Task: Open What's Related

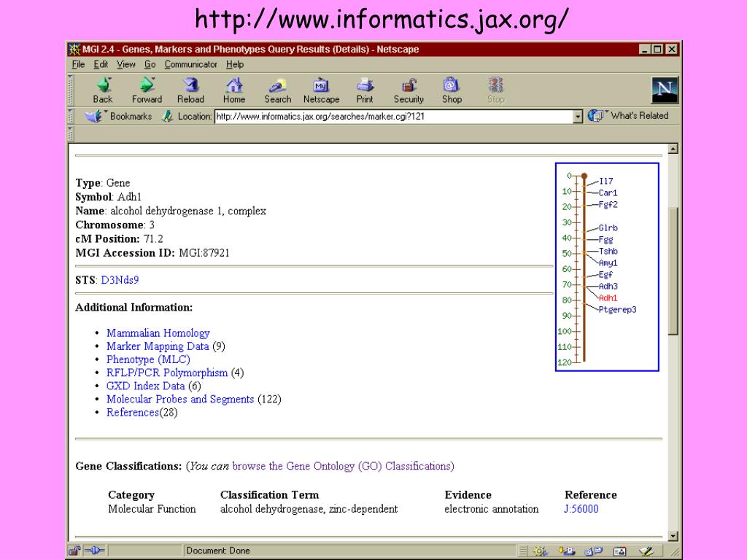Action: (628, 116)
